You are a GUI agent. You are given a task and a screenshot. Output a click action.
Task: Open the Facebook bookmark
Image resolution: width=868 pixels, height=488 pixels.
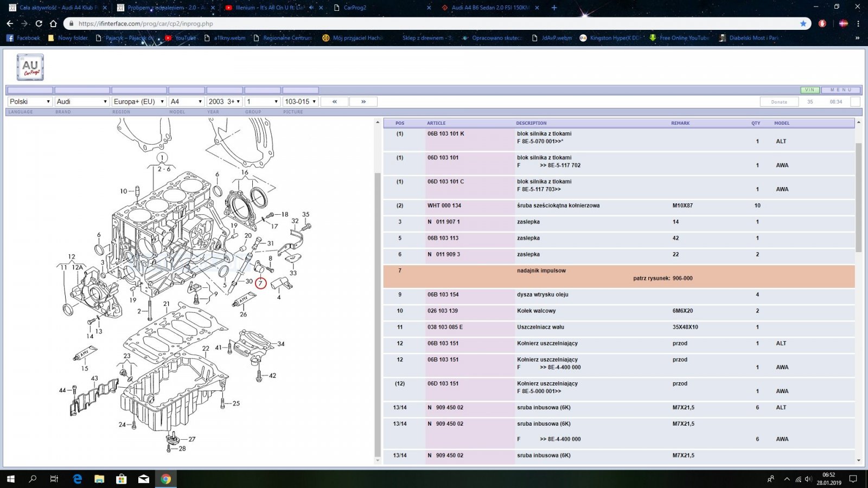(x=23, y=38)
